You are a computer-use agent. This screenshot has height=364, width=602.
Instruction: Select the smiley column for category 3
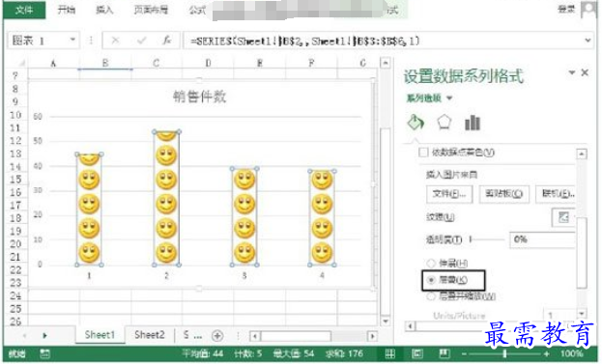point(244,216)
